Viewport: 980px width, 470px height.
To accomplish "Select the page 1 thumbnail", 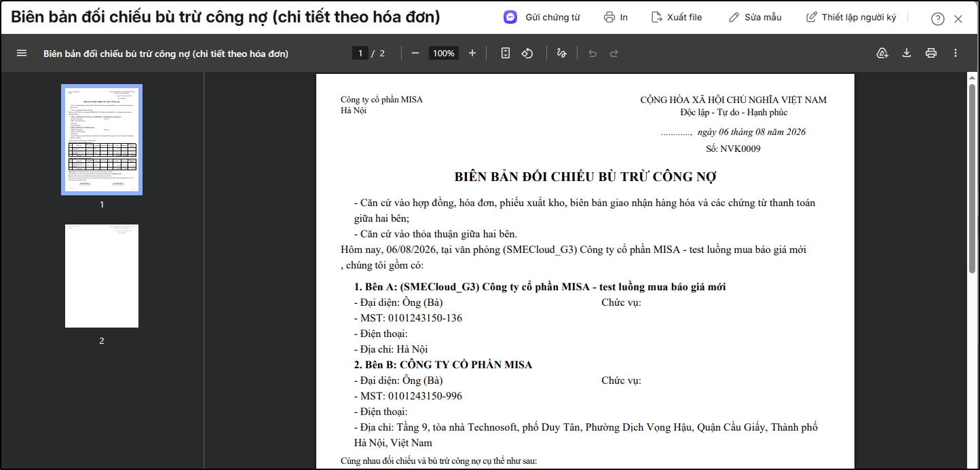I will coord(102,140).
